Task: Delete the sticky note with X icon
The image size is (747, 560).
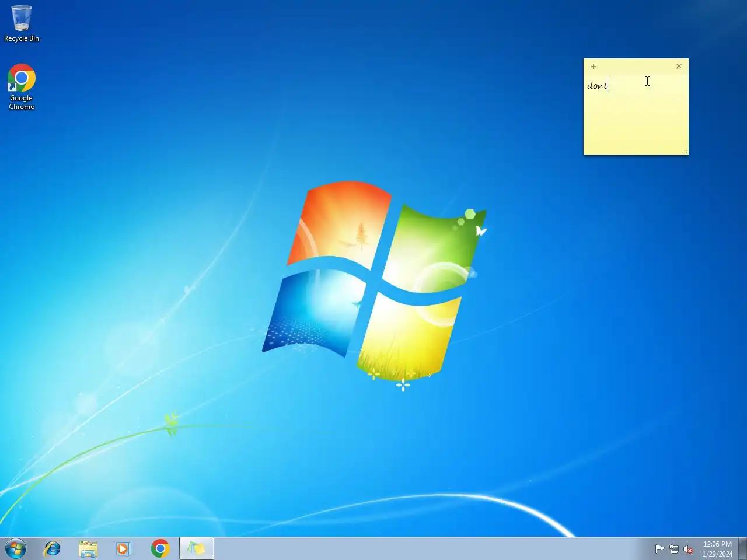Action: (x=679, y=66)
